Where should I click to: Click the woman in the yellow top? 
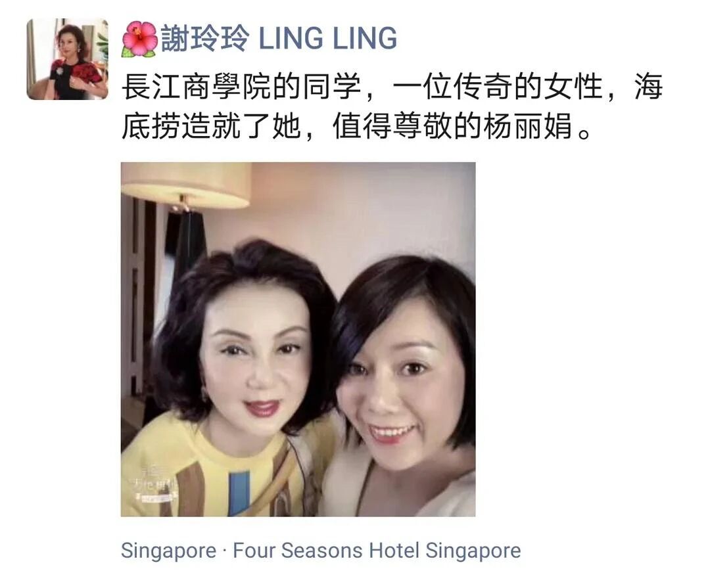[x=235, y=385]
